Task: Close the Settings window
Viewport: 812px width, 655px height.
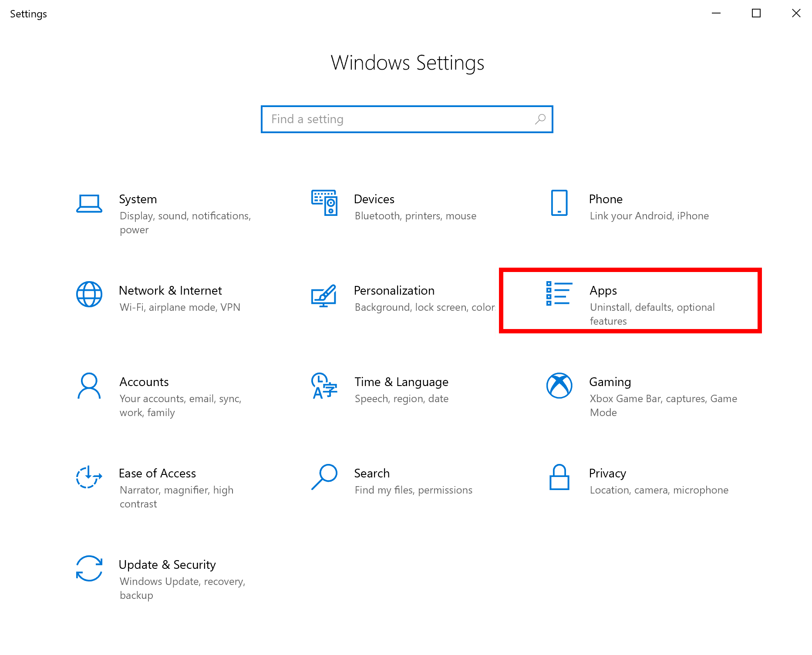Action: (x=796, y=13)
